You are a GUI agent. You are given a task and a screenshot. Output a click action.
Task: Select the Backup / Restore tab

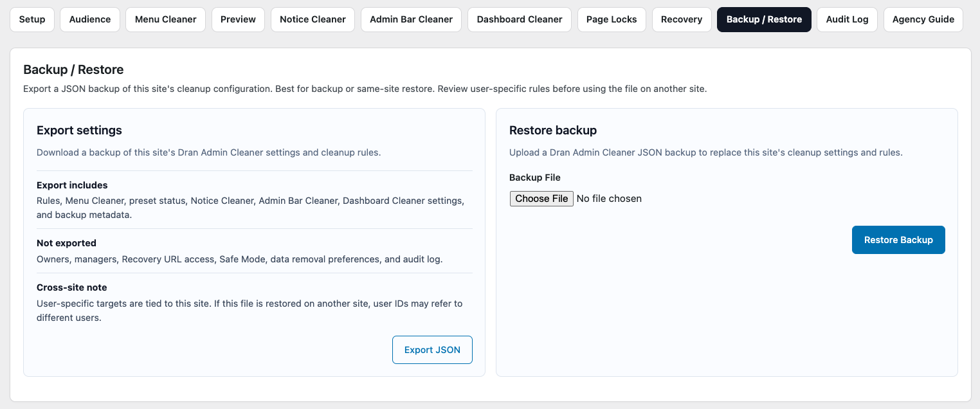tap(764, 19)
